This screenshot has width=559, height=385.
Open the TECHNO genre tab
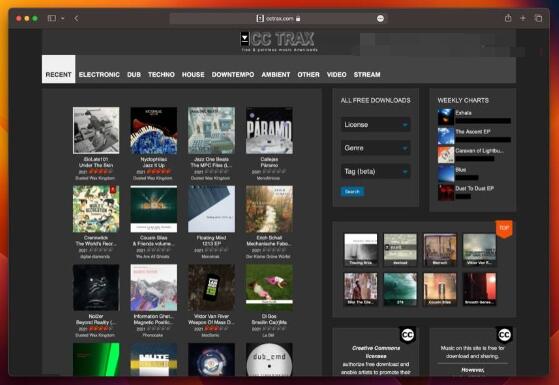[161, 75]
